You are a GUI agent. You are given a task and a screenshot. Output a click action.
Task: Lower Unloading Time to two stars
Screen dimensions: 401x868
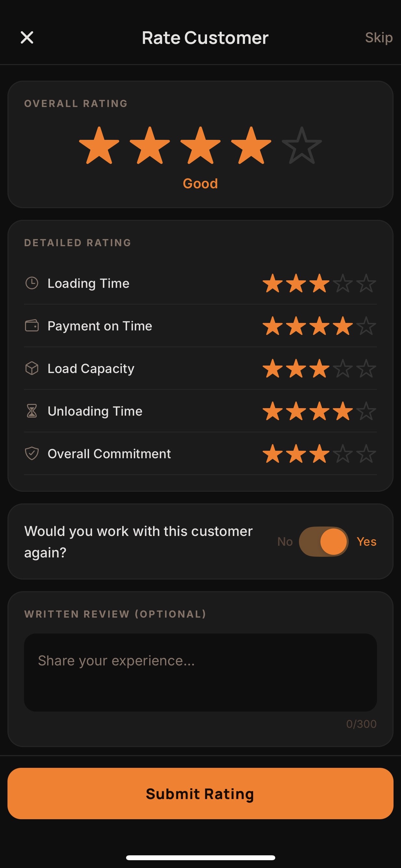coord(296,411)
